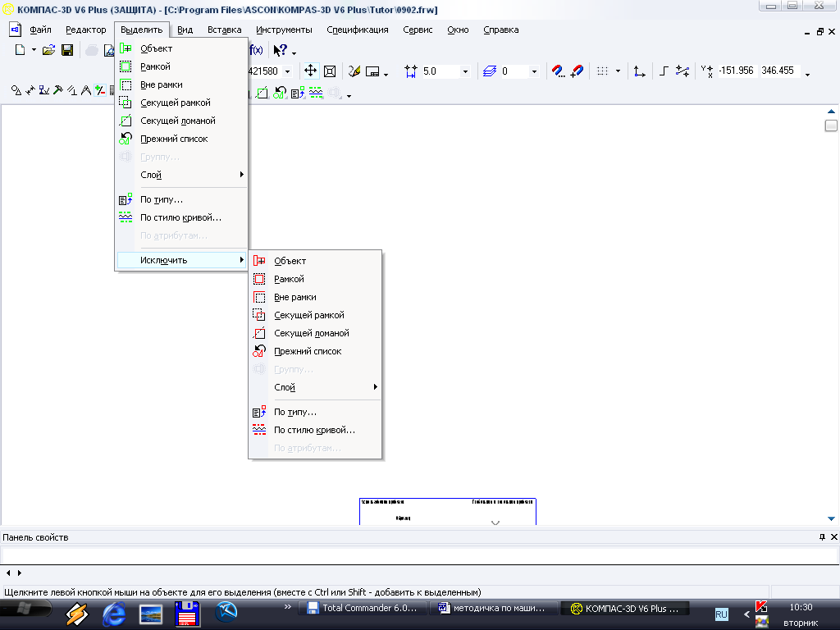The height and width of the screenshot is (630, 840).
Task: Open the Сервис menu
Action: 418,30
